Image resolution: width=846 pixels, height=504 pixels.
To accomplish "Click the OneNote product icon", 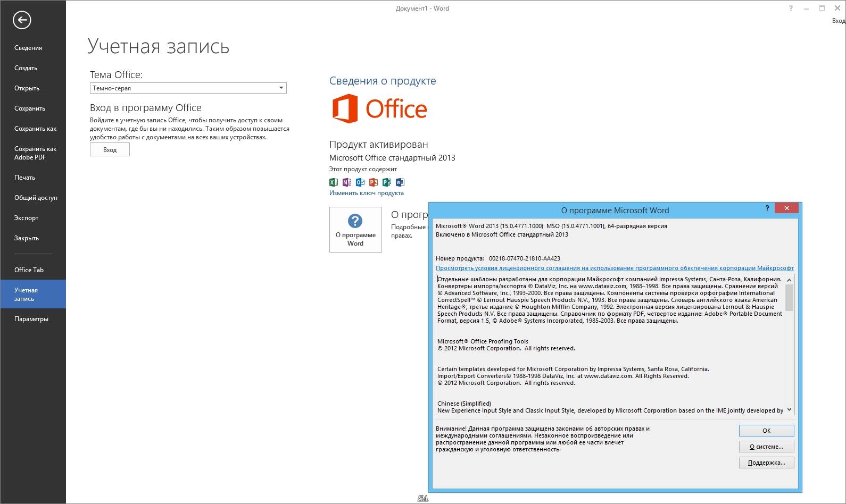I will [x=347, y=182].
